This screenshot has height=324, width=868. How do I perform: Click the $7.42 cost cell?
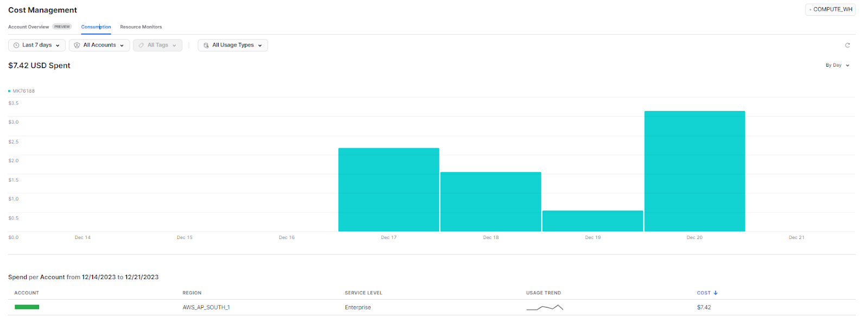(x=704, y=307)
